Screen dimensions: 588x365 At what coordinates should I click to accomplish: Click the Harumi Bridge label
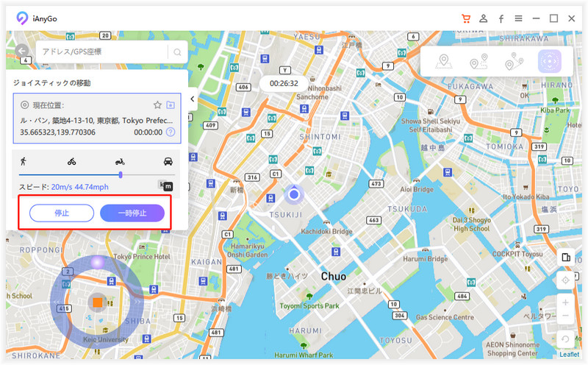click(x=426, y=259)
